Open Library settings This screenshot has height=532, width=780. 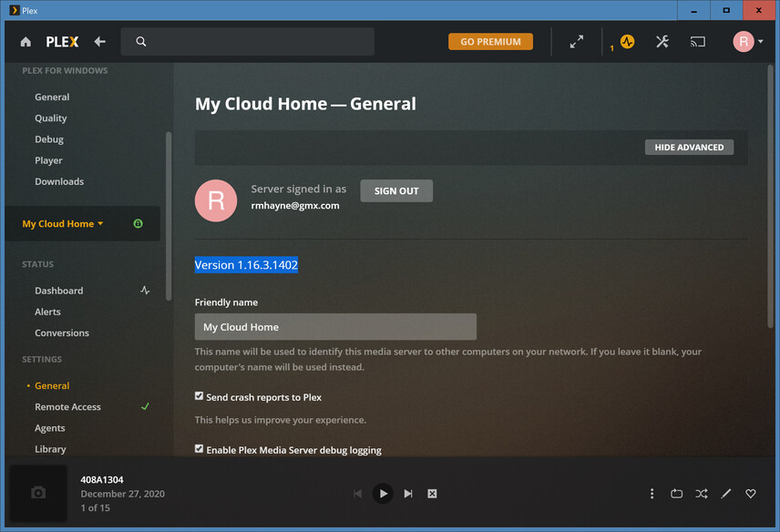coord(50,449)
